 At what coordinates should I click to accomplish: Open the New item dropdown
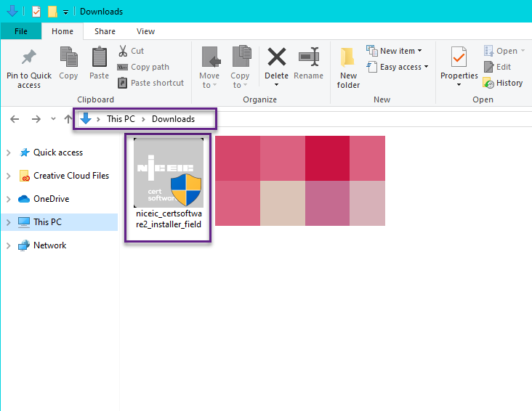point(396,51)
